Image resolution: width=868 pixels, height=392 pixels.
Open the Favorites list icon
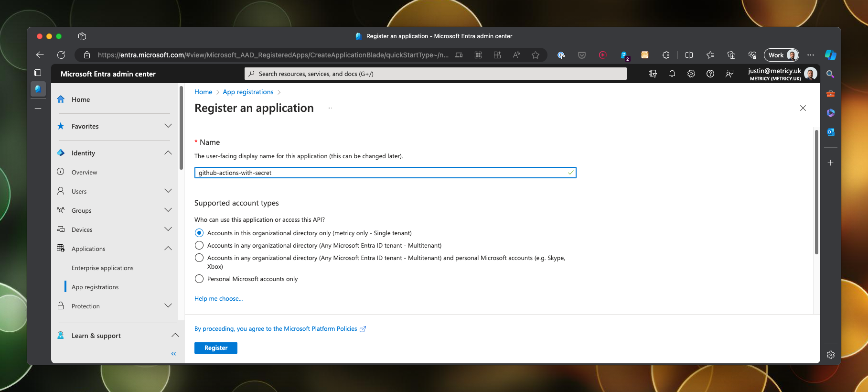(710, 55)
